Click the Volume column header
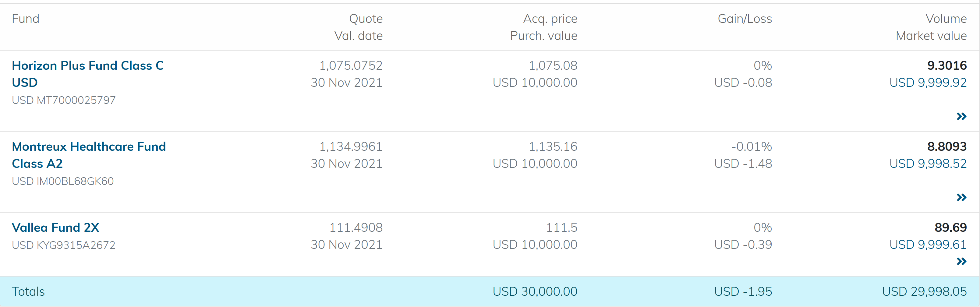The width and height of the screenshot is (980, 307). [x=946, y=19]
